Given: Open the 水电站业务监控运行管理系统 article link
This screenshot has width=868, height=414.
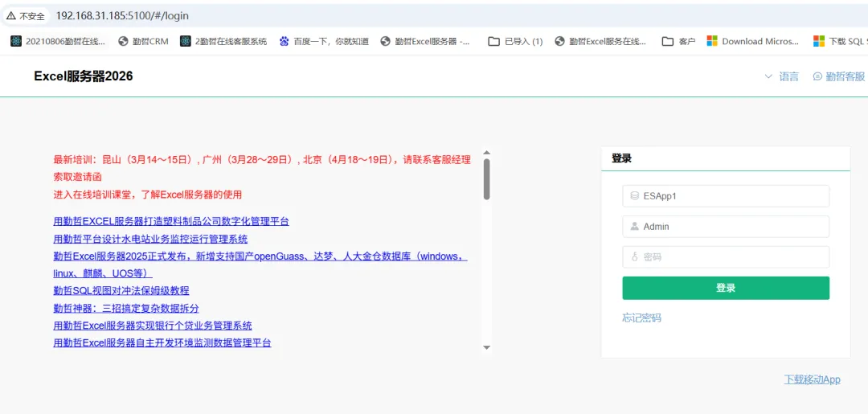Looking at the screenshot, I should [150, 239].
